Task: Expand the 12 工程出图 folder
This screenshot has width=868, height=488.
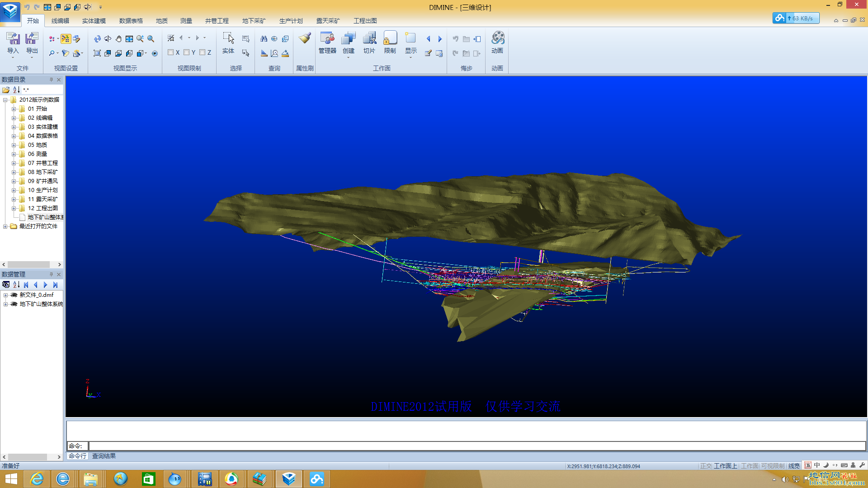Action: pos(14,208)
